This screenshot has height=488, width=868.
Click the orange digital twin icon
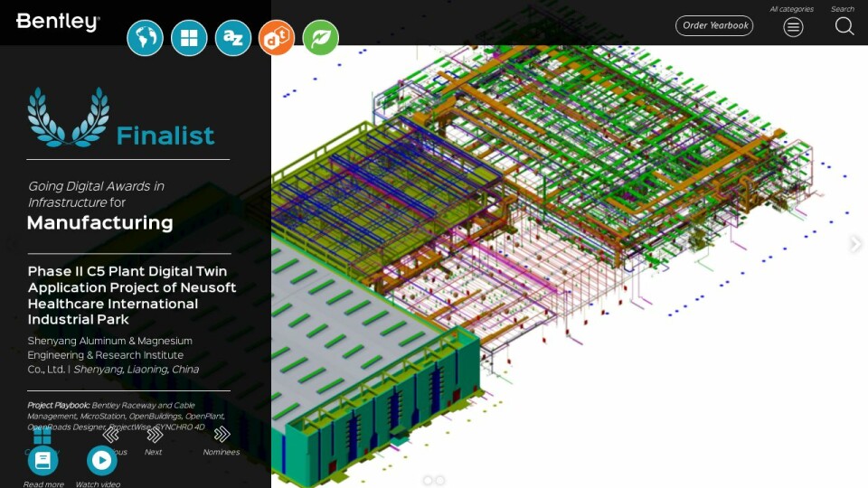tap(277, 38)
